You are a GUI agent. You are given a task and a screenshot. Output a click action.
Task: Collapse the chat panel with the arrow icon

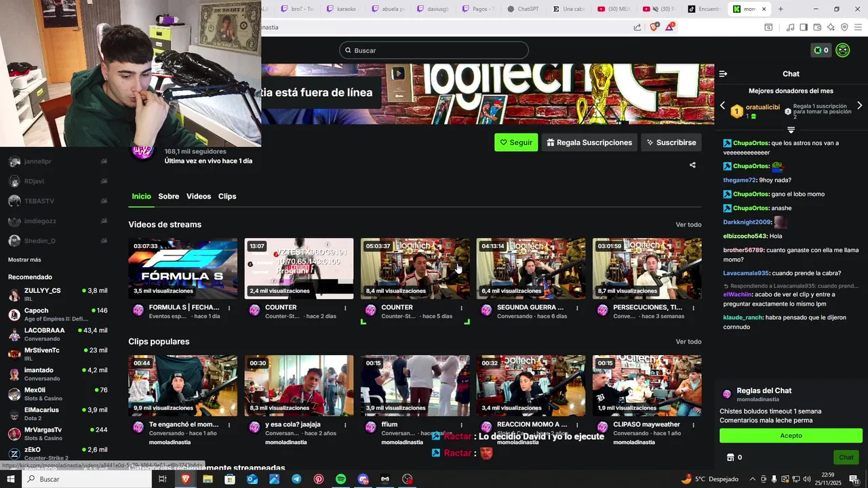point(723,74)
